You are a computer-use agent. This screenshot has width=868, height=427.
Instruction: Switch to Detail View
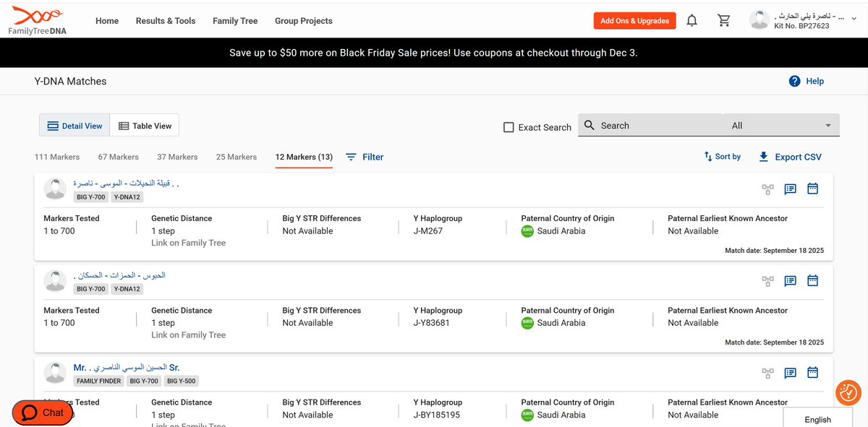click(x=75, y=126)
